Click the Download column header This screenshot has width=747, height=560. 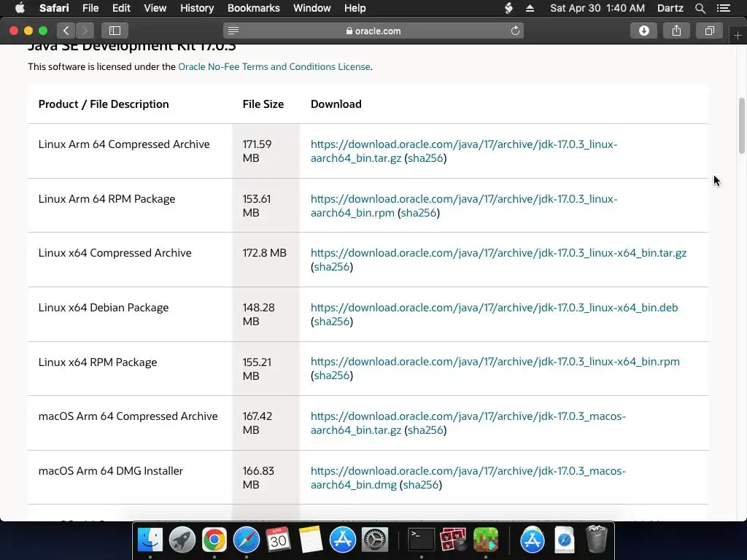coord(336,104)
